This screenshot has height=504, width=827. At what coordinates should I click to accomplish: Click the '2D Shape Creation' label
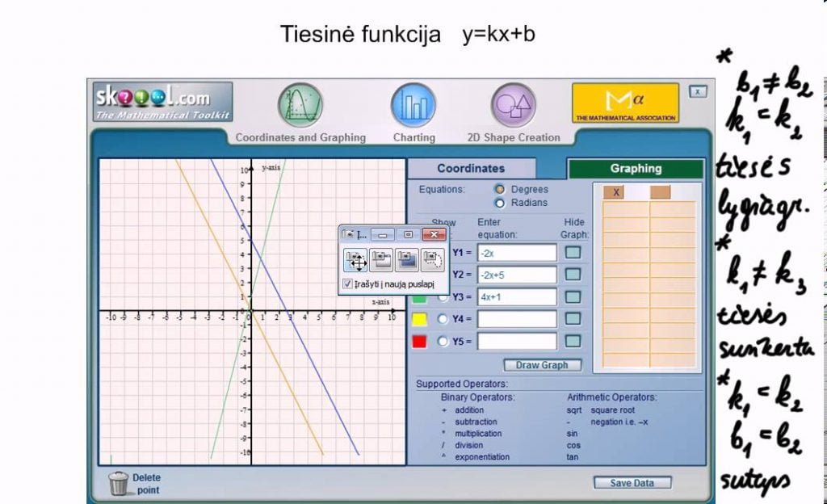click(x=514, y=137)
